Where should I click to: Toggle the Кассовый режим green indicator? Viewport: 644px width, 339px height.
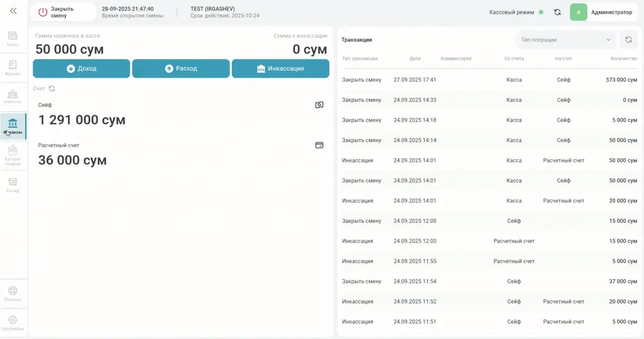(541, 12)
